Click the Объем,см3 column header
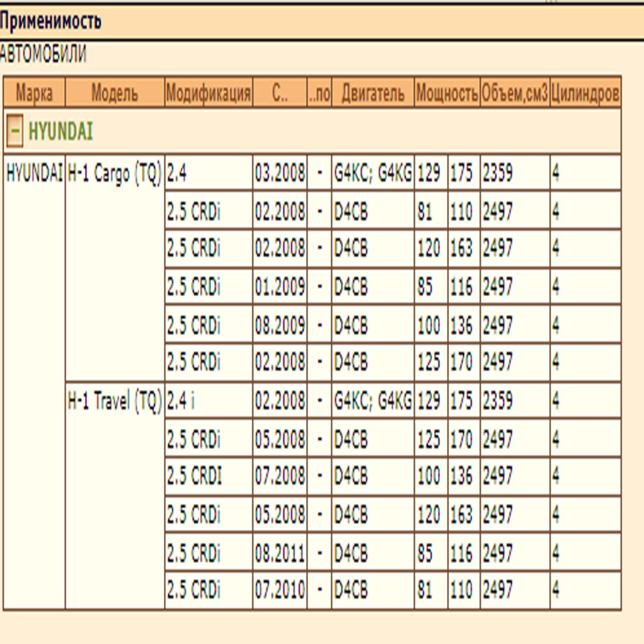Screen dimensions: 644x644 click(515, 92)
